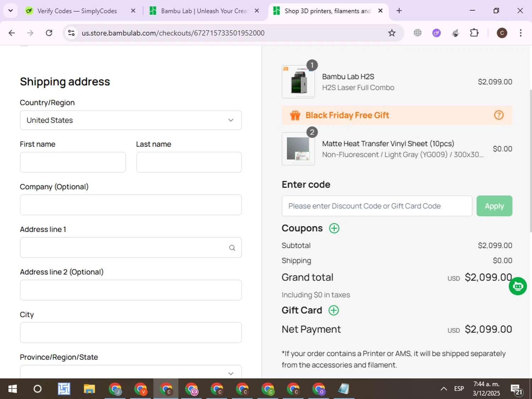Screen dimensions: 532x399
Task: Click the Company (Optional) field
Action: [x=131, y=205]
